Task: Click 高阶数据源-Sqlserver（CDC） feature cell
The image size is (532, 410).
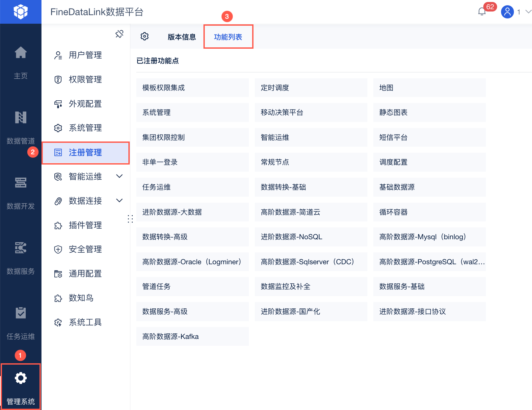Action: [x=311, y=262]
